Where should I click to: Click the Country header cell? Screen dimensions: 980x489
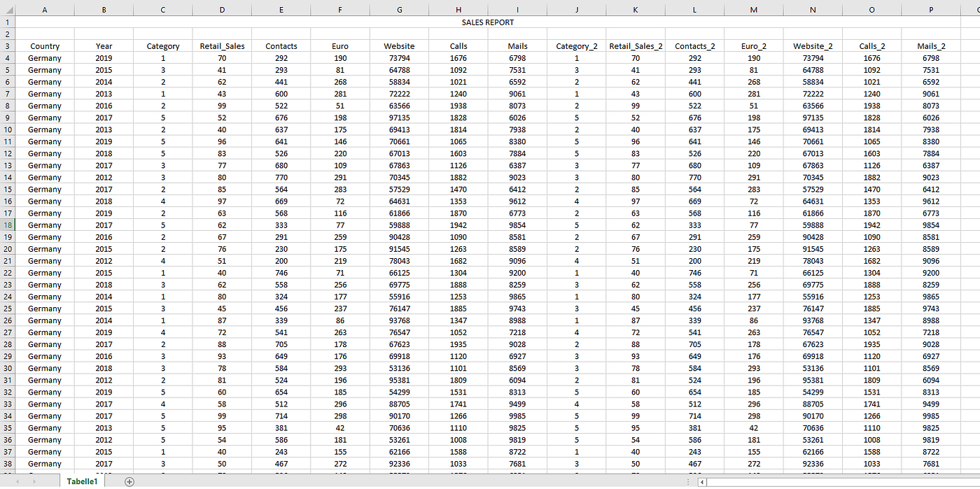(45, 46)
